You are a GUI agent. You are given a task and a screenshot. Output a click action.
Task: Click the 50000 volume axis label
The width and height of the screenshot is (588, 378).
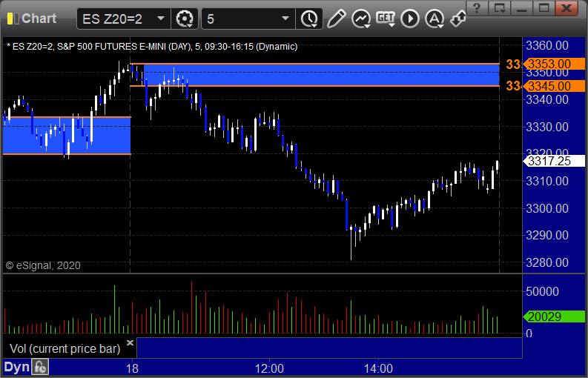pyautogui.click(x=542, y=291)
